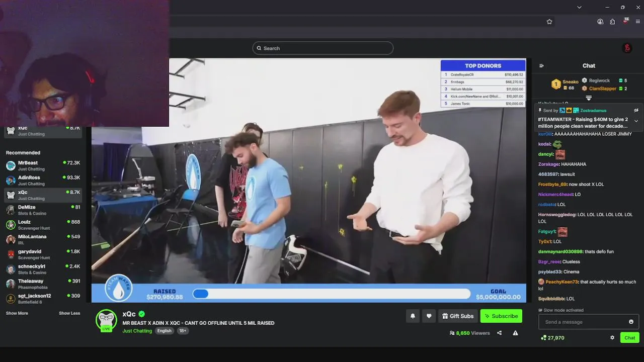Click the 18+ tag
This screenshot has height=362, width=644.
click(x=183, y=331)
